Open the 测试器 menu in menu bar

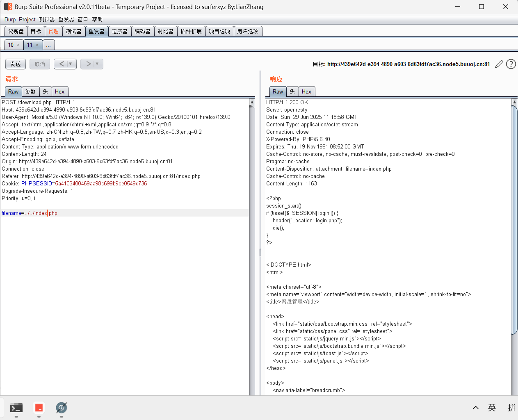coord(47,19)
